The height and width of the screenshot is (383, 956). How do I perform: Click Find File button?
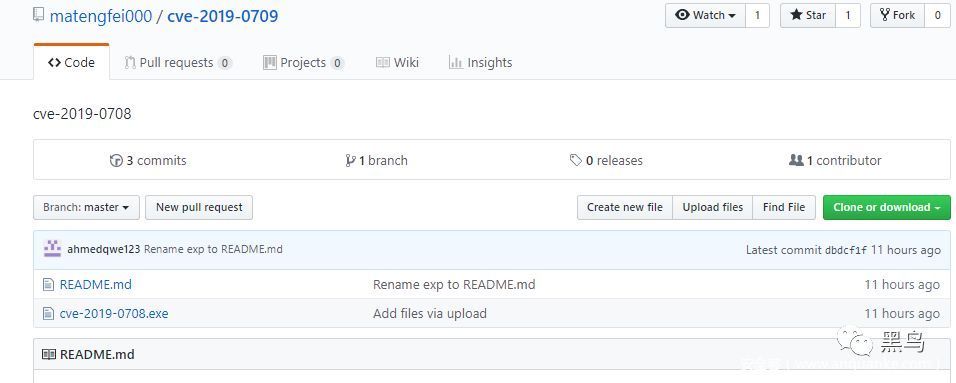click(784, 207)
